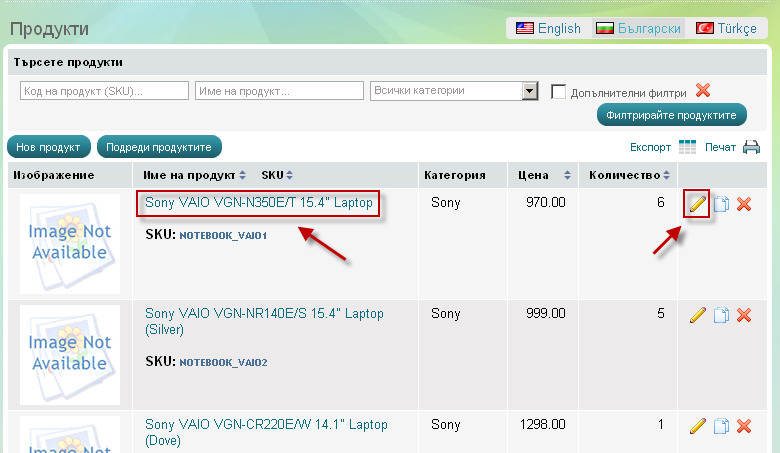Click the copy icon for VGN-N350E/T laptop

pyautogui.click(x=721, y=204)
